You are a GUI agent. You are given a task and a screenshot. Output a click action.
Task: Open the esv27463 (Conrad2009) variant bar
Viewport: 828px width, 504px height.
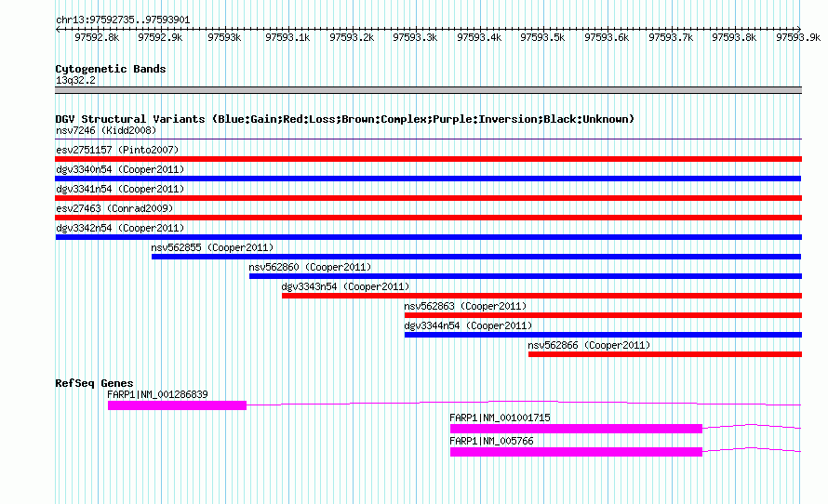point(428,218)
